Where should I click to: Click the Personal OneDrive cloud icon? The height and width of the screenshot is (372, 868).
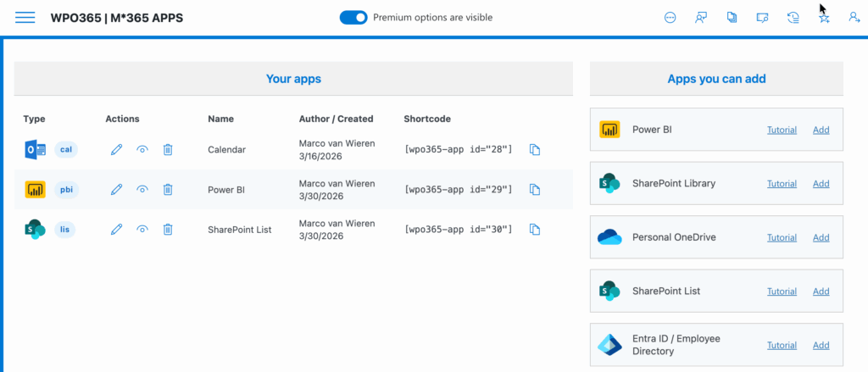click(609, 237)
